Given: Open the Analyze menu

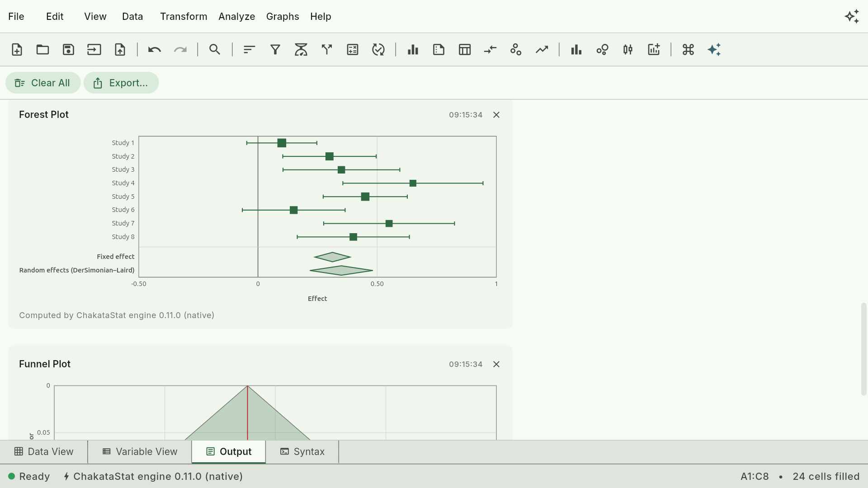Looking at the screenshot, I should [x=237, y=17].
